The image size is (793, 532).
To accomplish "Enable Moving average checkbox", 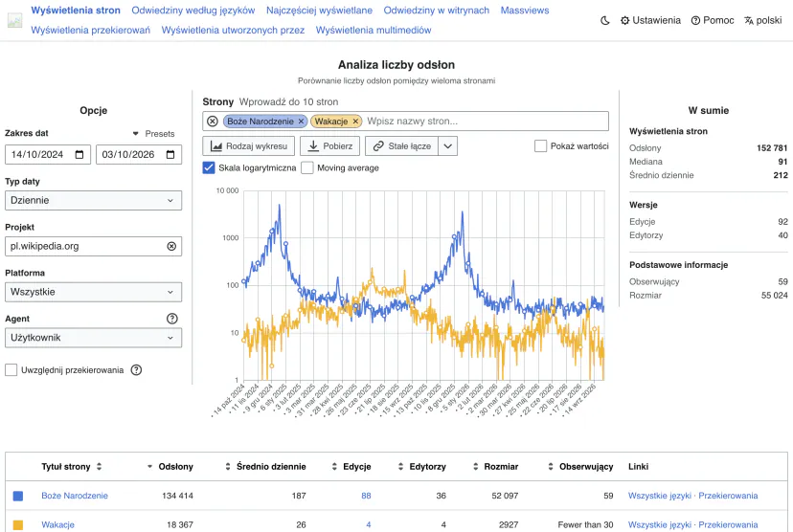I will click(x=307, y=167).
